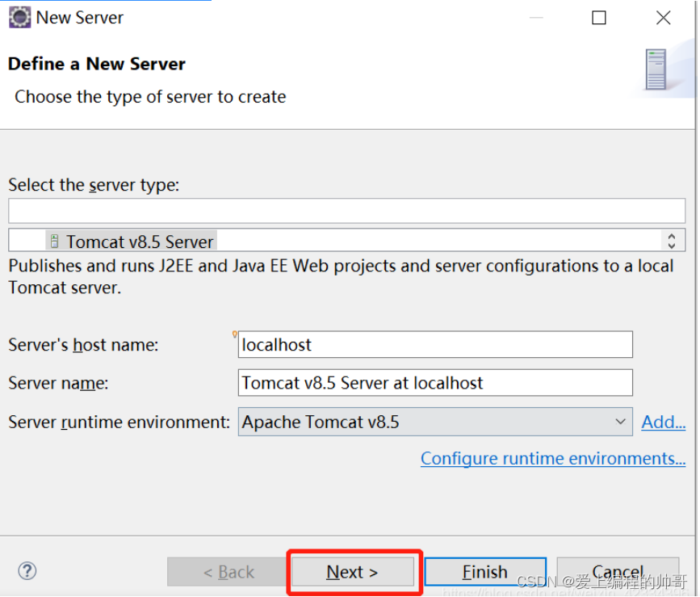
Task: Click the Finish button
Action: 485,572
